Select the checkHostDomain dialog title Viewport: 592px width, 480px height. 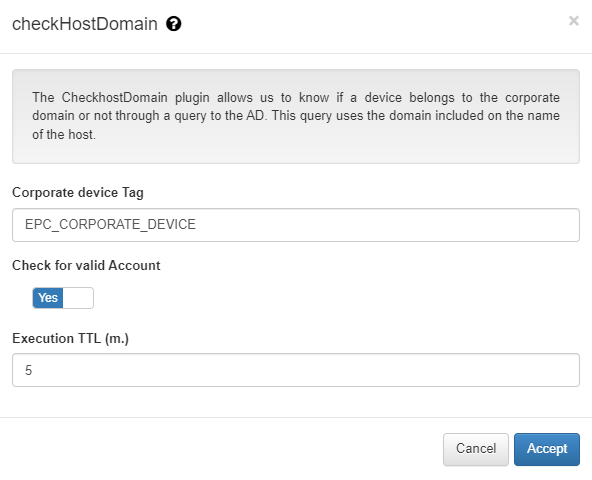(85, 24)
